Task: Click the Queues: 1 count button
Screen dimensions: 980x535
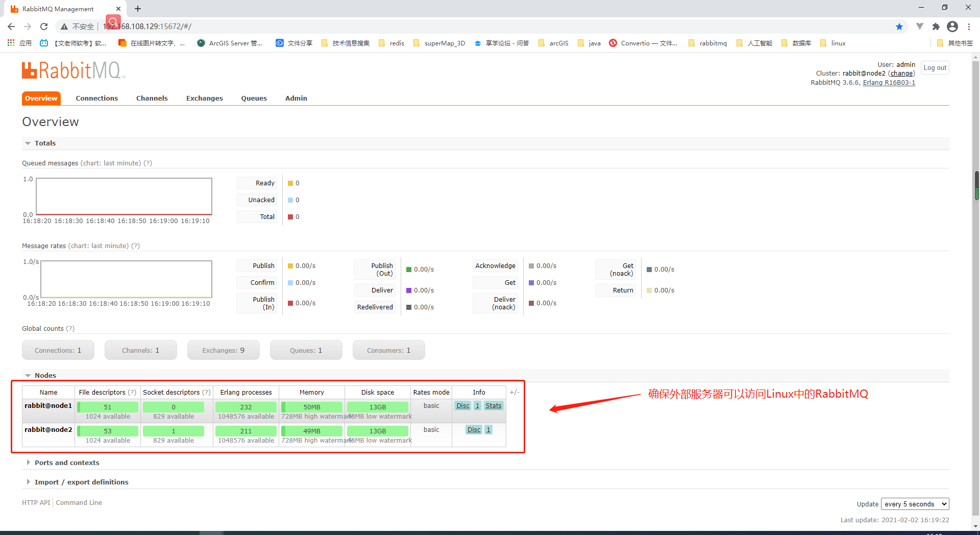Action: click(306, 350)
